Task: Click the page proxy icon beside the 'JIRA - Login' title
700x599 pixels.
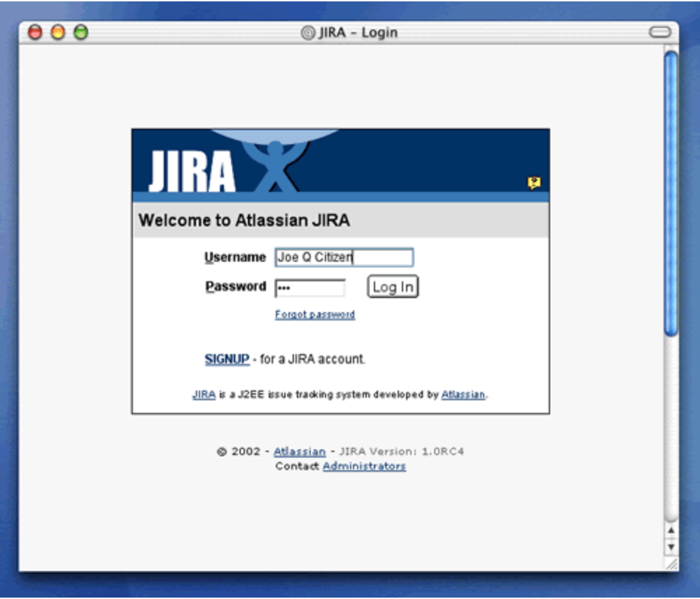Action: [307, 33]
